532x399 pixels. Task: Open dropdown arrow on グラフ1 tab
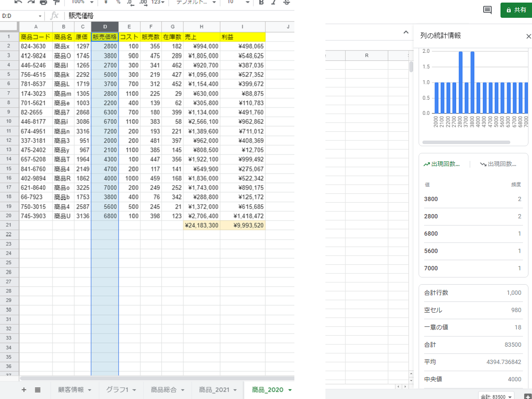tap(134, 390)
